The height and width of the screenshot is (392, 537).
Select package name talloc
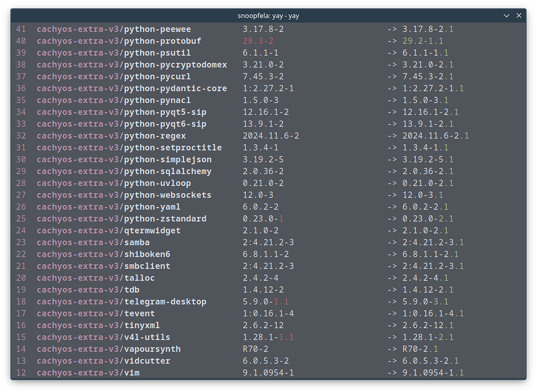point(139,278)
